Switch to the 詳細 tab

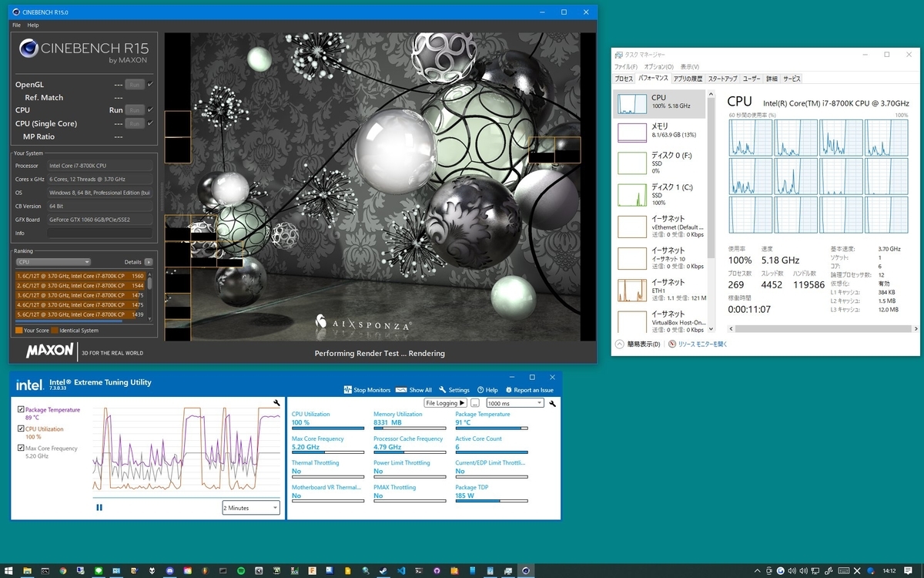click(x=772, y=79)
